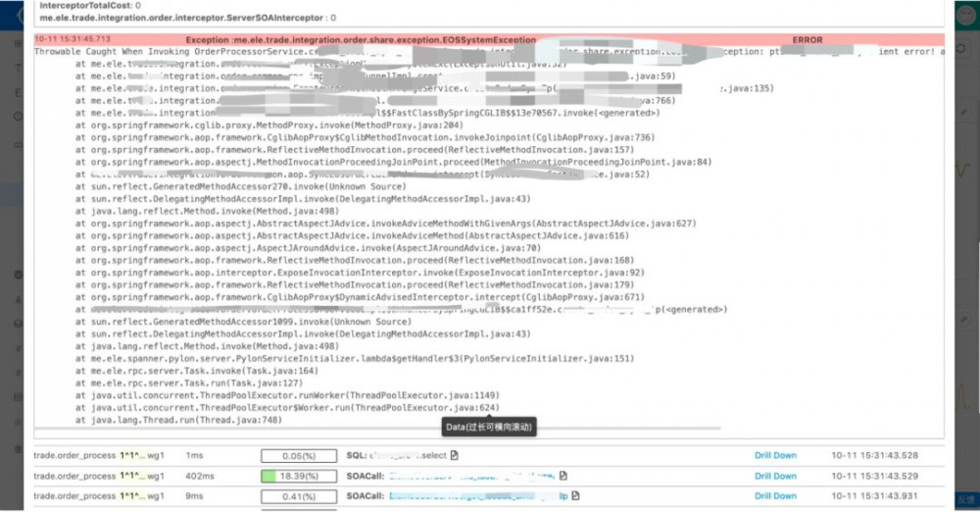Viewport: 980px width, 512px height.
Task: Click the Task.invoke(Task.java:164) line
Action: [197, 371]
